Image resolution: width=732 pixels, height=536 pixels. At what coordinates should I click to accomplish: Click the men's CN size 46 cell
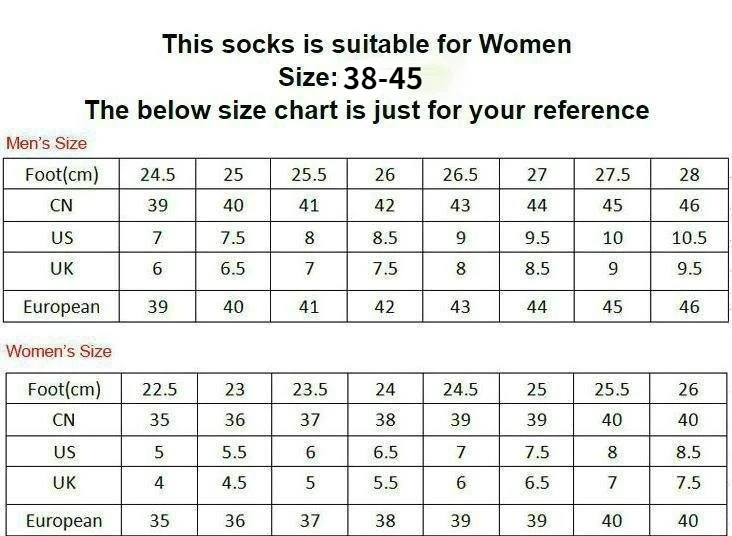tap(689, 205)
